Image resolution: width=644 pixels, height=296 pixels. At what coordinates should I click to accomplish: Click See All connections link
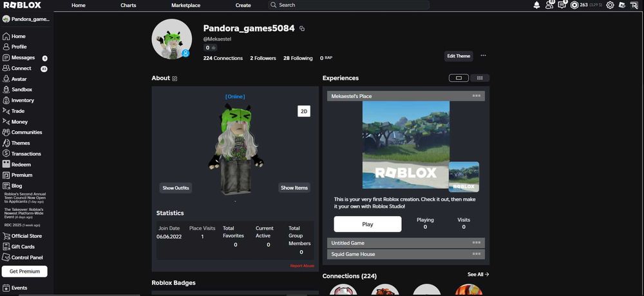pyautogui.click(x=478, y=274)
